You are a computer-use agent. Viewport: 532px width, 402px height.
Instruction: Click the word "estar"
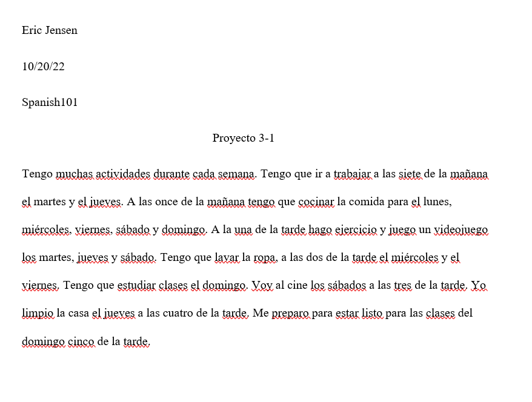click(x=347, y=313)
